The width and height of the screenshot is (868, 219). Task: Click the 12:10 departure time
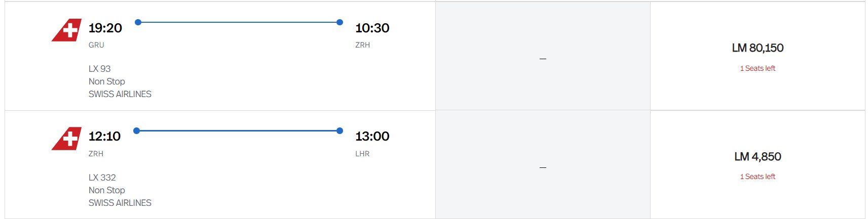pyautogui.click(x=104, y=136)
